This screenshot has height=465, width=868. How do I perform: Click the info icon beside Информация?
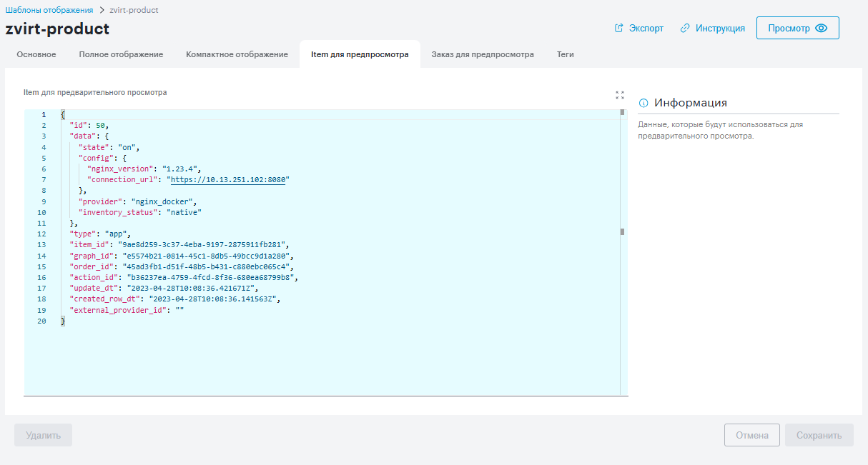click(643, 103)
